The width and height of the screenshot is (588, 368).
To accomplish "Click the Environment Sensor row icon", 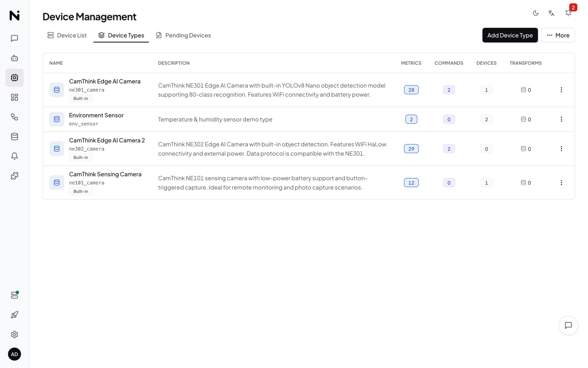I will [57, 119].
